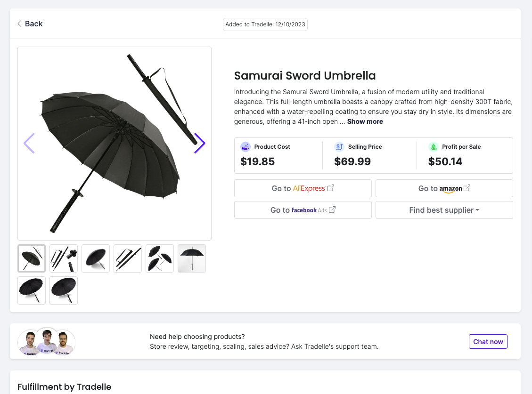The width and height of the screenshot is (532, 394).
Task: Expand the product description with Show more
Action: click(365, 121)
